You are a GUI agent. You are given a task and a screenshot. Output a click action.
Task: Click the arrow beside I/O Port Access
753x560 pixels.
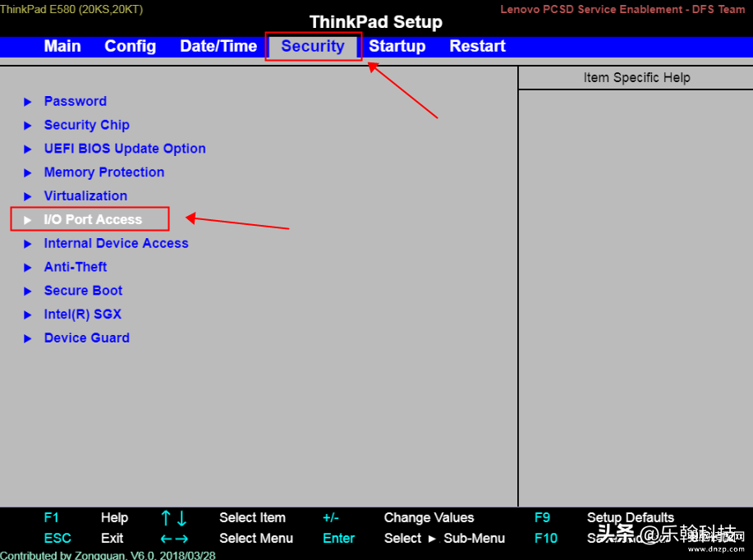[28, 220]
